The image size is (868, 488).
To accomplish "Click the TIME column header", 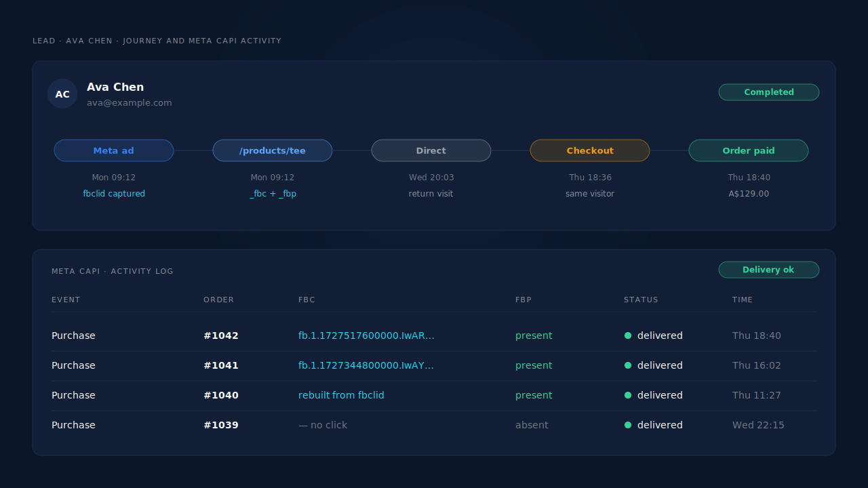I will [743, 300].
